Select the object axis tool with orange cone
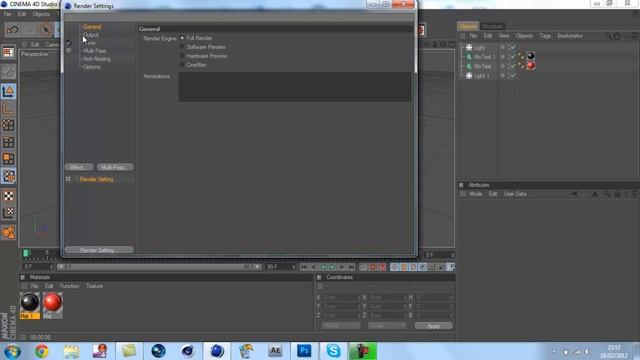Screen dimensions: 640x360 pyautogui.click(x=8, y=91)
